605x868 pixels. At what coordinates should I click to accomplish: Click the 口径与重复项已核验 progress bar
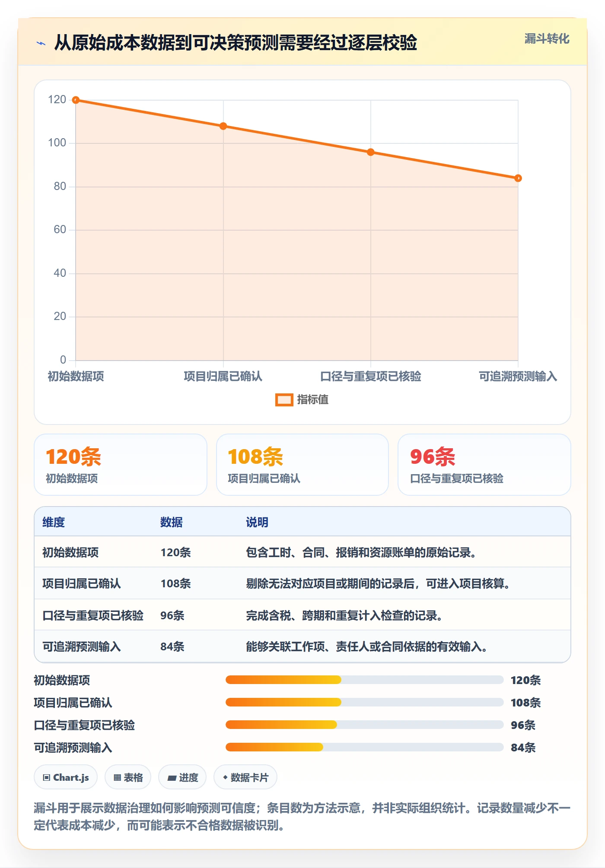(364, 725)
